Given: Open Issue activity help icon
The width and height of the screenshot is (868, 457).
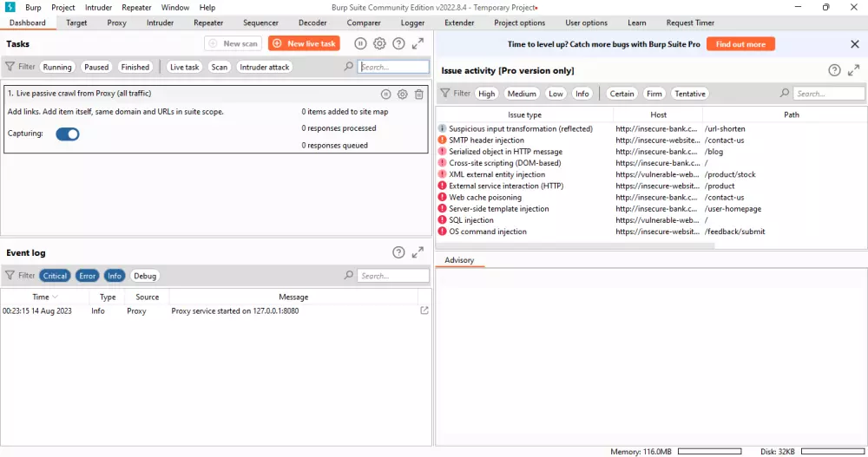Looking at the screenshot, I should (834, 70).
